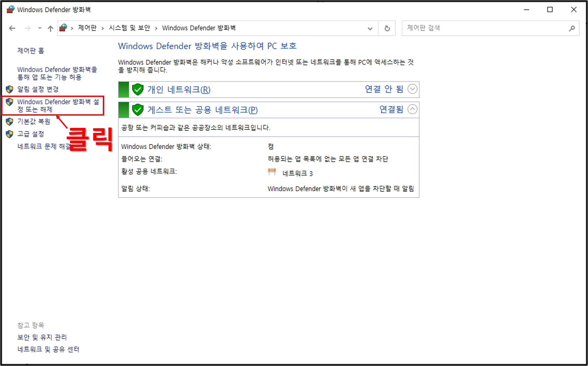This screenshot has height=366, width=588.
Task: Open the recent locations dropdown arrow
Action: (x=40, y=28)
